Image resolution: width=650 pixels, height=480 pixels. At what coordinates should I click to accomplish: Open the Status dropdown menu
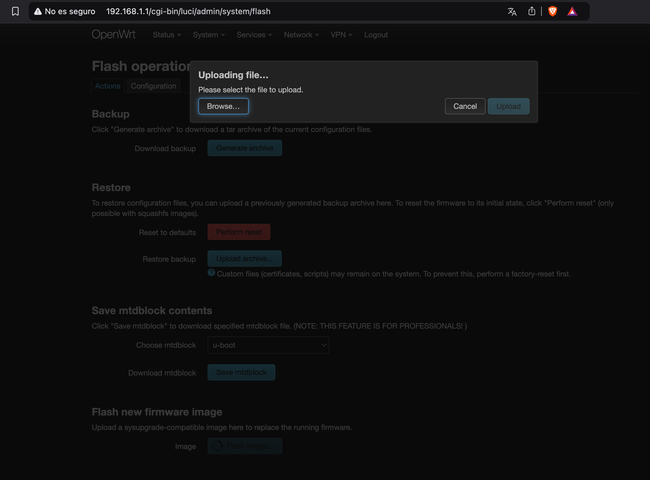click(x=166, y=35)
